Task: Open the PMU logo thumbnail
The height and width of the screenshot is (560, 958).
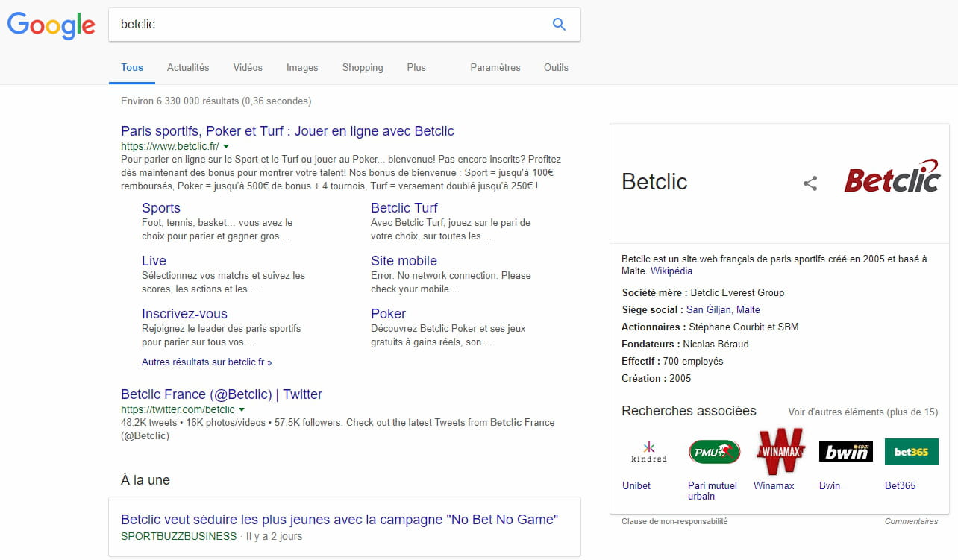Action: click(714, 452)
